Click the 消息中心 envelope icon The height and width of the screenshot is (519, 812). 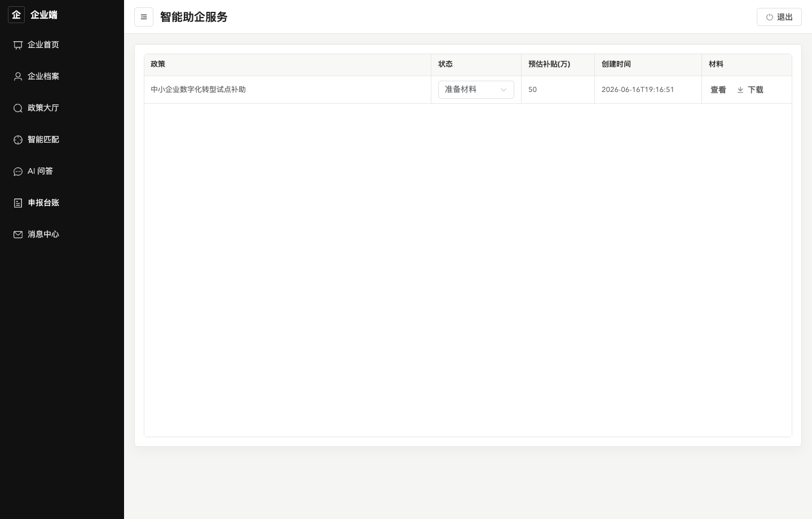point(18,235)
